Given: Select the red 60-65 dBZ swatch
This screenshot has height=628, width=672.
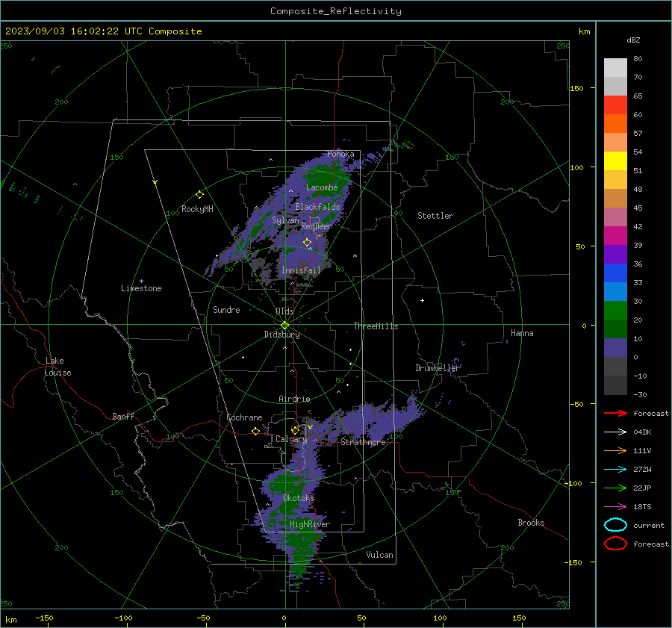Looking at the screenshot, I should (x=615, y=105).
